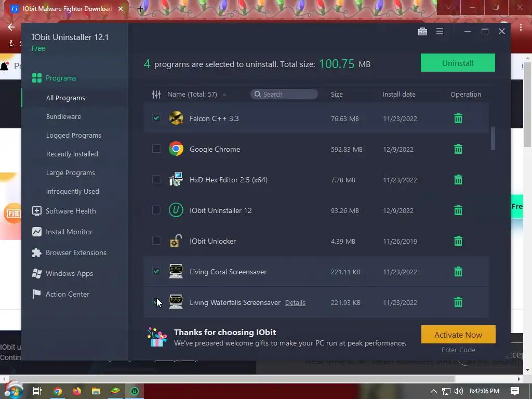Open Details link for Living Waterfalls Screensaver
Viewport: 532px width, 399px height.
[x=295, y=303]
